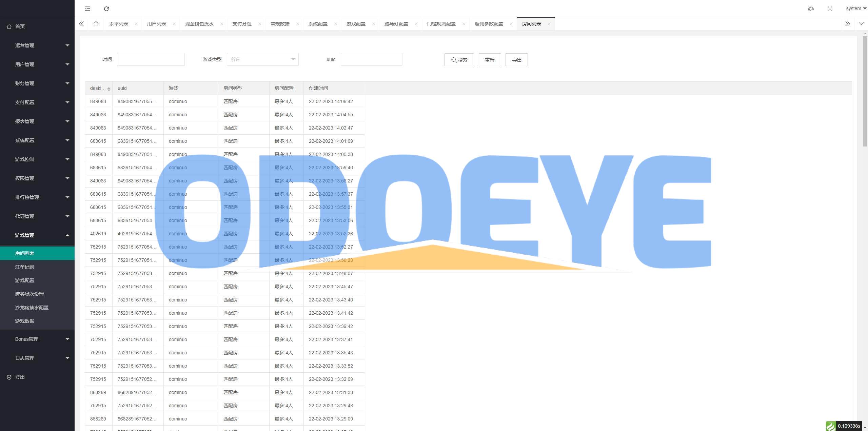868x431 pixels.
Task: Expand the 日志管理 sidebar menu
Action: coord(37,358)
